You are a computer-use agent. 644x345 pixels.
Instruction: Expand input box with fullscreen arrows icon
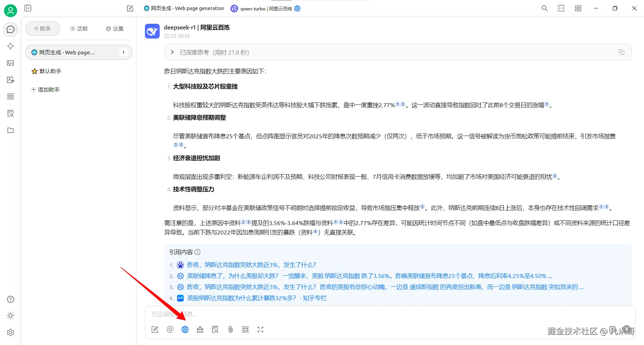(261, 330)
